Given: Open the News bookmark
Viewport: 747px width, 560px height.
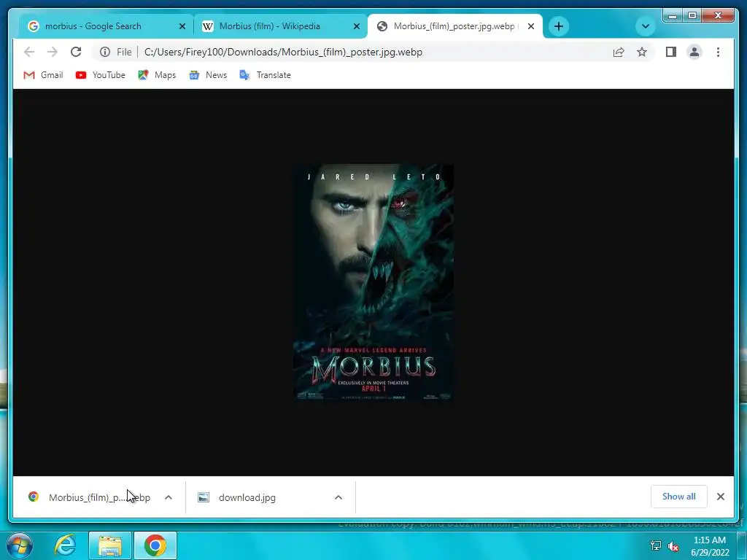Looking at the screenshot, I should click(x=208, y=75).
